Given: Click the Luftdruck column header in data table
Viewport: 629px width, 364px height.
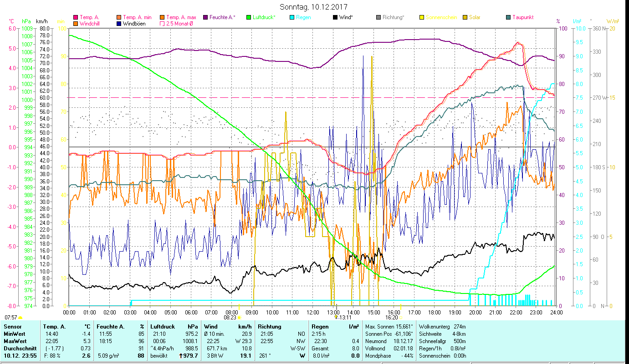Looking at the screenshot, I should pyautogui.click(x=162, y=326).
